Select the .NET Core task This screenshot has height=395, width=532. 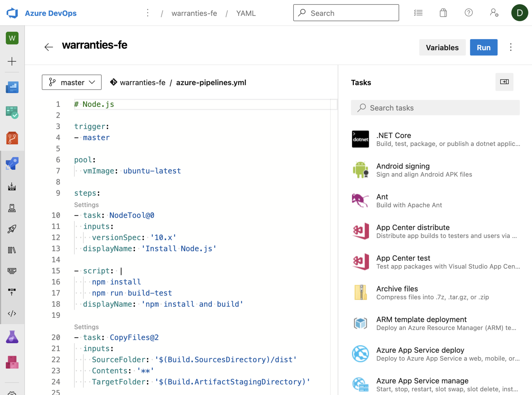click(x=435, y=139)
